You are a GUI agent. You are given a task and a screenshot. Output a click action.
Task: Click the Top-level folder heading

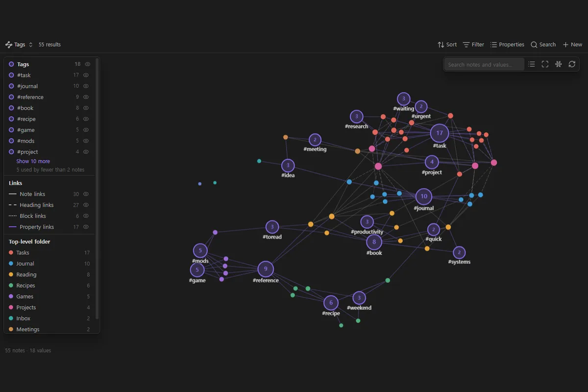click(29, 242)
